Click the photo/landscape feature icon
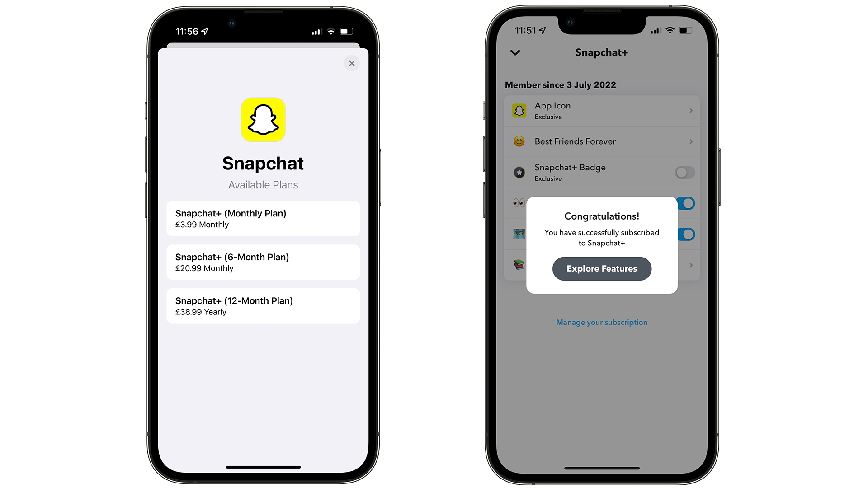The image size is (868, 488). 518,234
